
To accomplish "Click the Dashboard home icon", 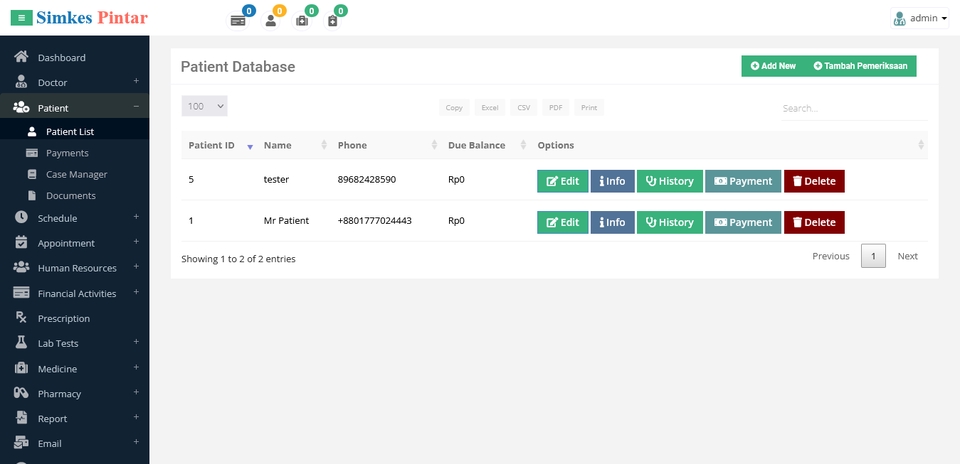I will (21, 57).
